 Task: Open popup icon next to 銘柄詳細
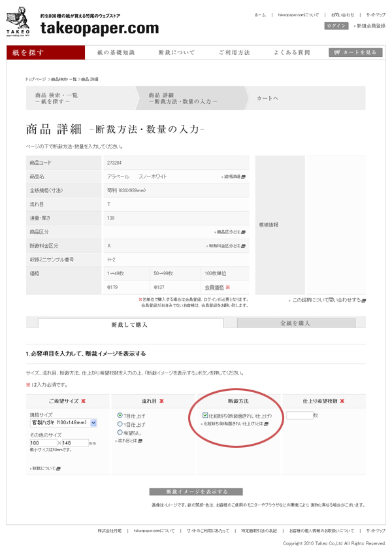(244, 177)
